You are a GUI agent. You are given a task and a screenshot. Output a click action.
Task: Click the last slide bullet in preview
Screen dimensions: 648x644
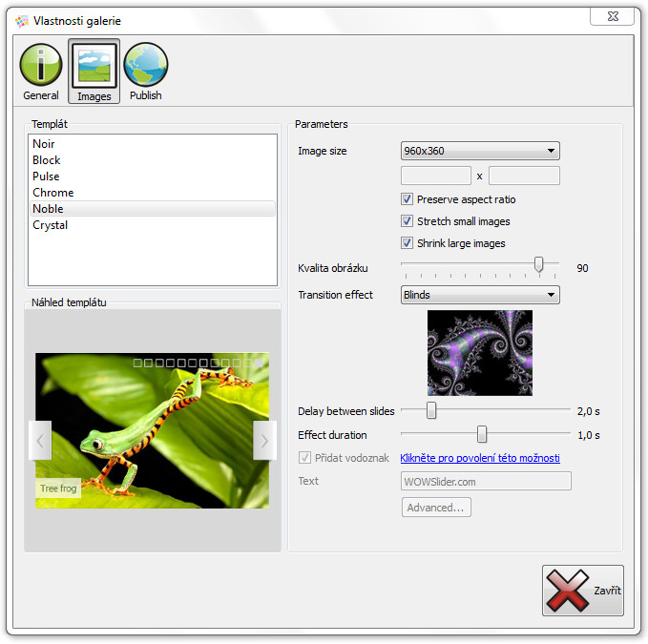pos(259,364)
